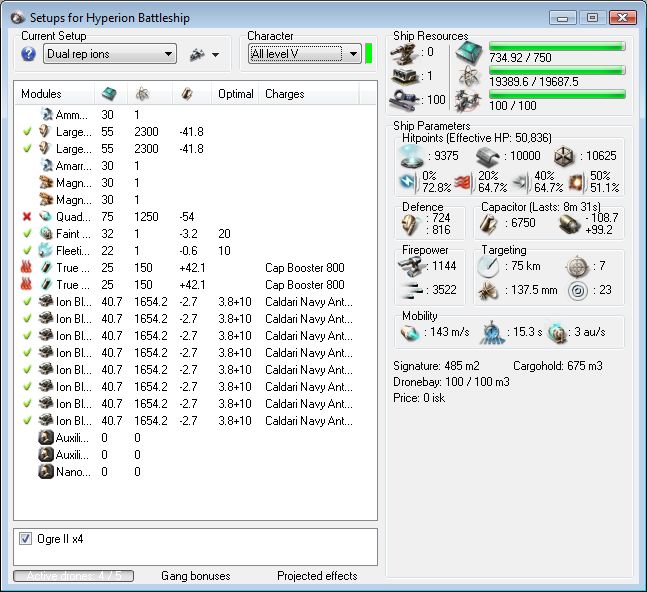Click the CPU column header icon

click(109, 94)
